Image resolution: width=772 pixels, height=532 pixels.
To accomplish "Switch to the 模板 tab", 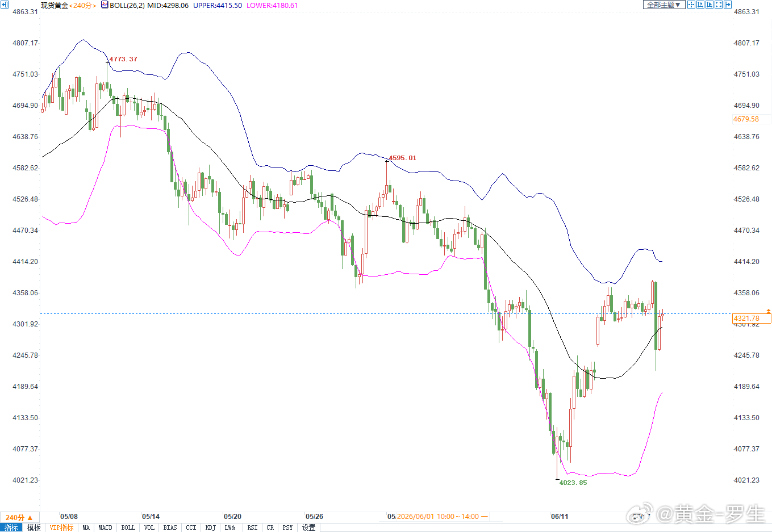I will click(x=34, y=527).
